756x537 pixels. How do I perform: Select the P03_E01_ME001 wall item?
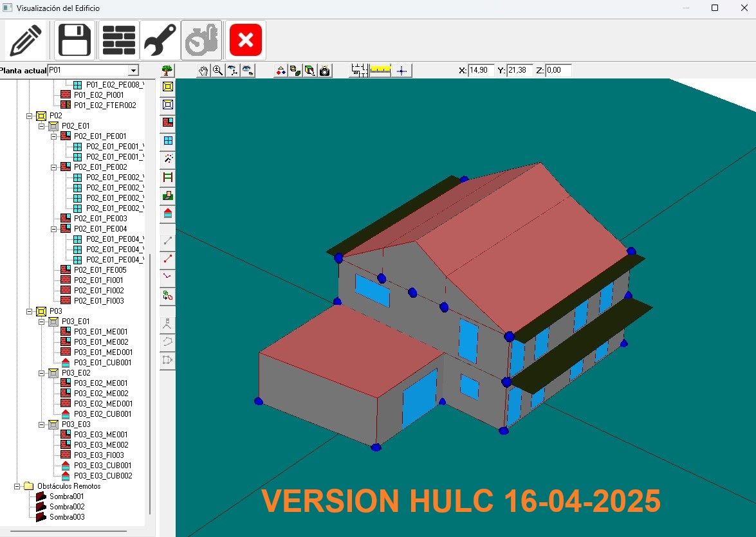tap(100, 332)
